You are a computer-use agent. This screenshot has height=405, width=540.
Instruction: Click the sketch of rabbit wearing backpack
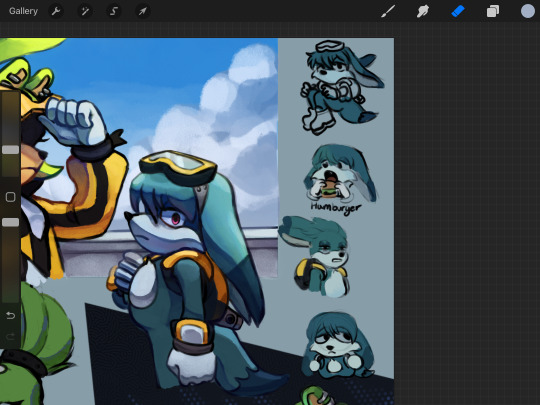click(314, 257)
